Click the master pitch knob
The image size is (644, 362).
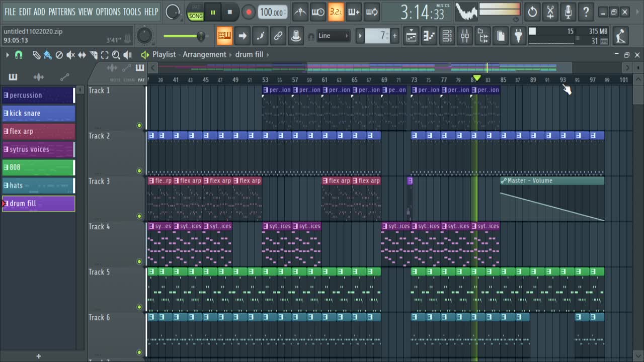pos(144,36)
